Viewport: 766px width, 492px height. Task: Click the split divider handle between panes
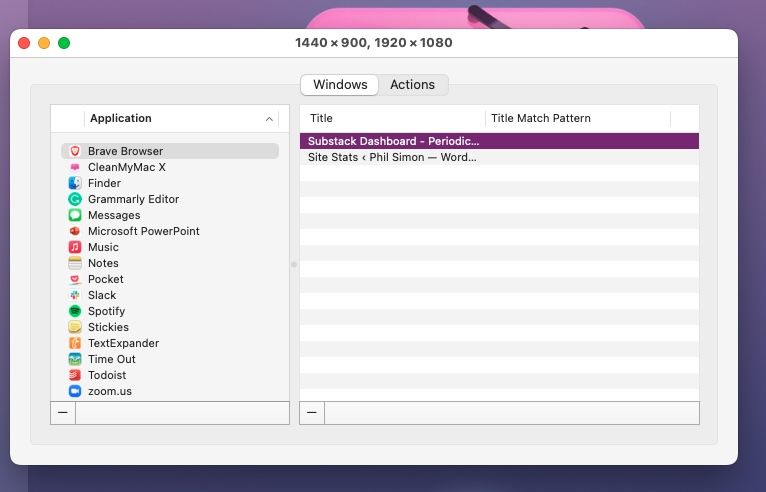pyautogui.click(x=294, y=264)
